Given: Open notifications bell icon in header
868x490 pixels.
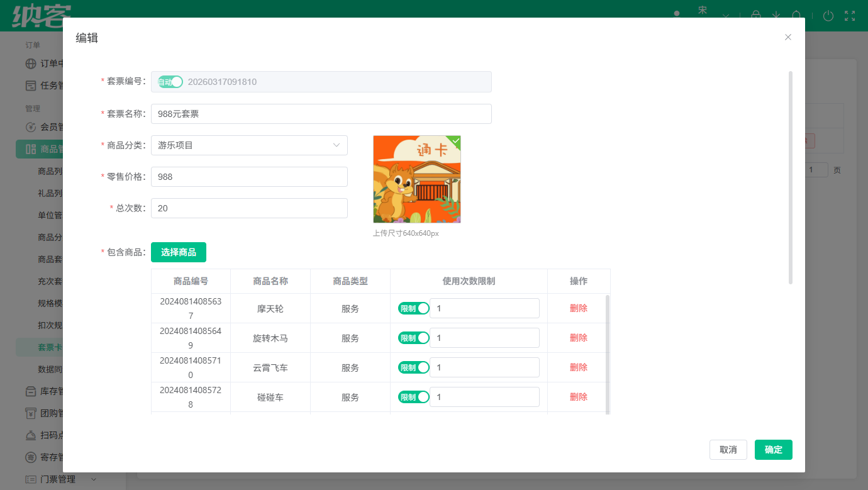Looking at the screenshot, I should point(796,16).
